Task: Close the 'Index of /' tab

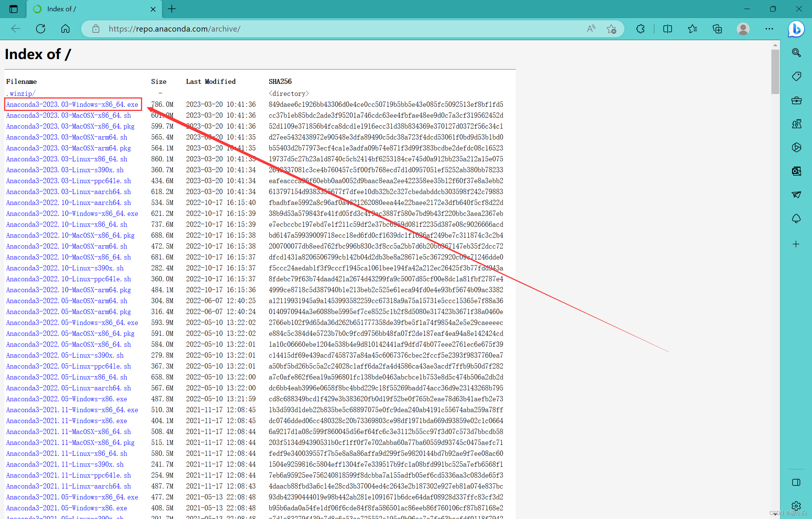Action: [x=153, y=9]
